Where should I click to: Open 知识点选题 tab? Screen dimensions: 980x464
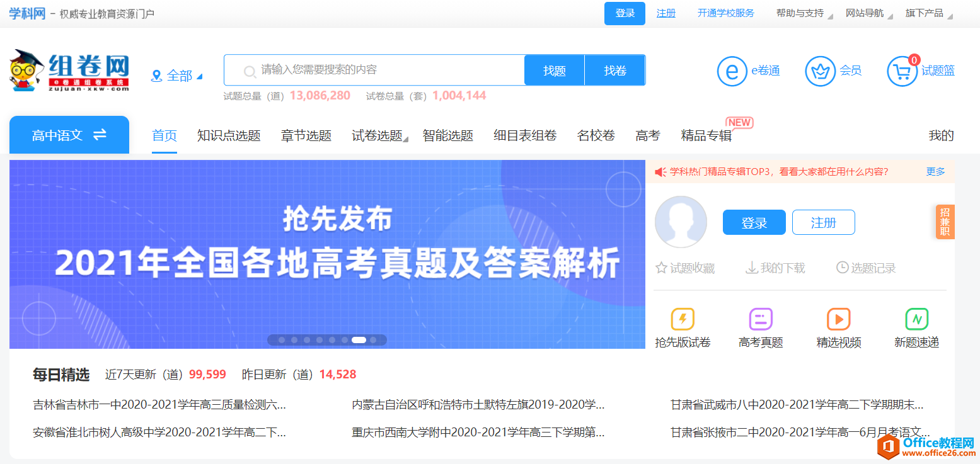[229, 135]
